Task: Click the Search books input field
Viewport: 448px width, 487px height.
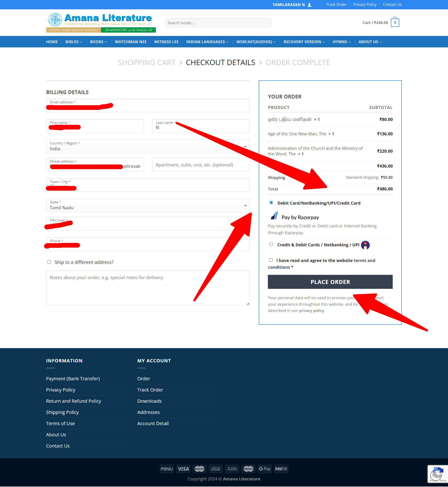Action: pyautogui.click(x=218, y=23)
